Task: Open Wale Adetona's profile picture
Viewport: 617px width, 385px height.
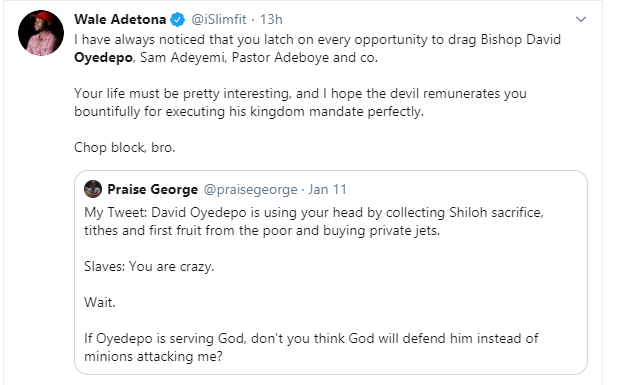Action: click(x=41, y=33)
